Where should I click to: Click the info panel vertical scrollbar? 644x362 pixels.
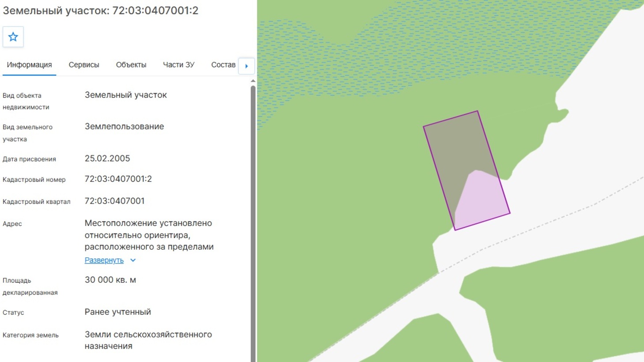tap(253, 223)
